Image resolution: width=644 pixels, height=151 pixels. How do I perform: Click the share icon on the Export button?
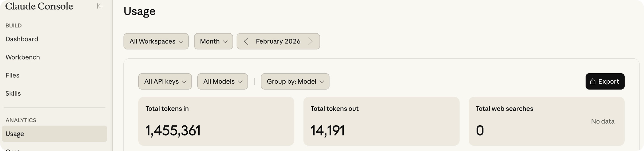(x=593, y=81)
